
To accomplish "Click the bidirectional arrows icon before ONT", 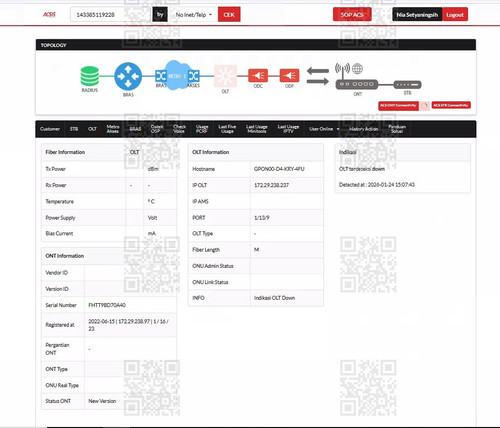I will click(x=317, y=76).
